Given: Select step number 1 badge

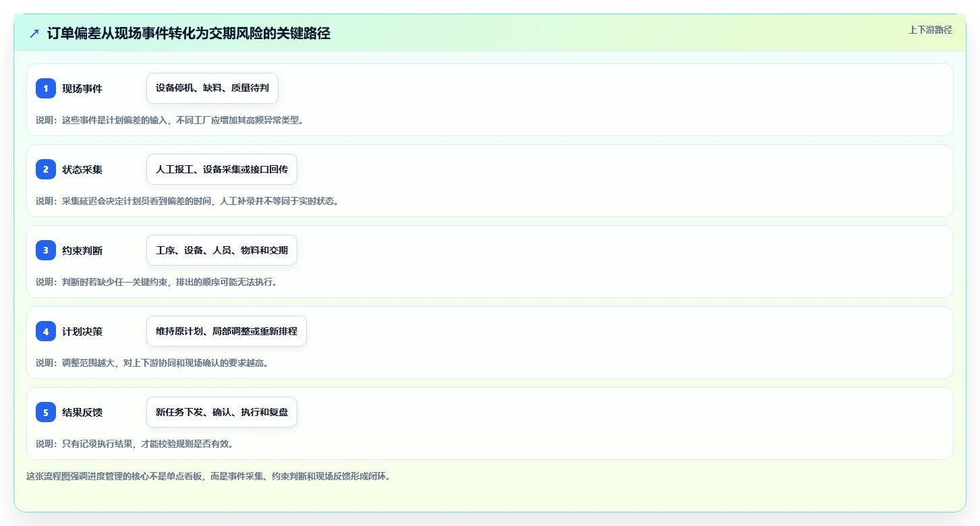Looking at the screenshot, I should coord(46,88).
